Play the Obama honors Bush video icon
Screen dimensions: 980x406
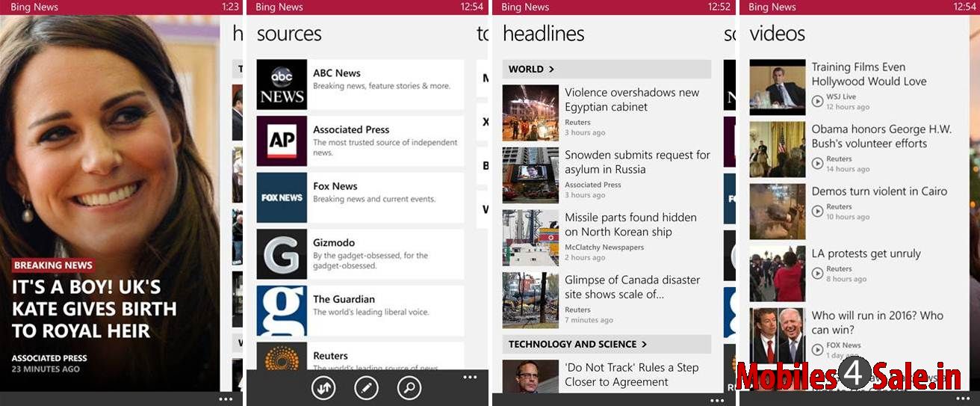coord(818,163)
